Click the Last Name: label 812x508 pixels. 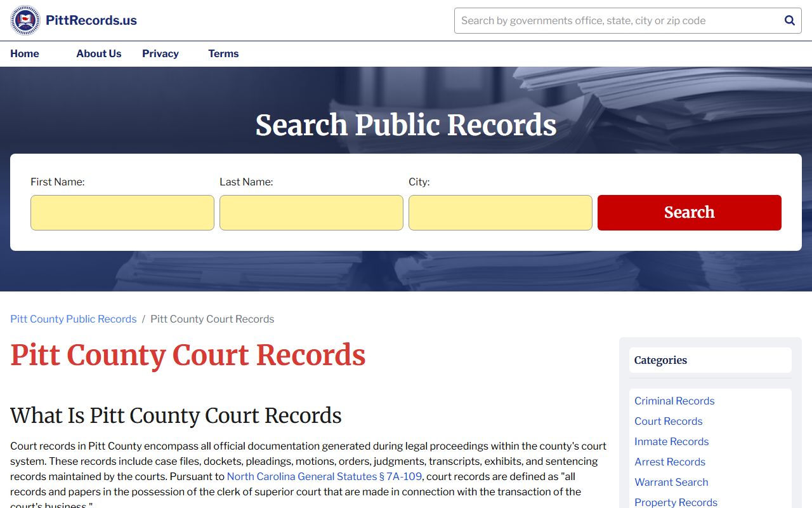click(x=246, y=182)
